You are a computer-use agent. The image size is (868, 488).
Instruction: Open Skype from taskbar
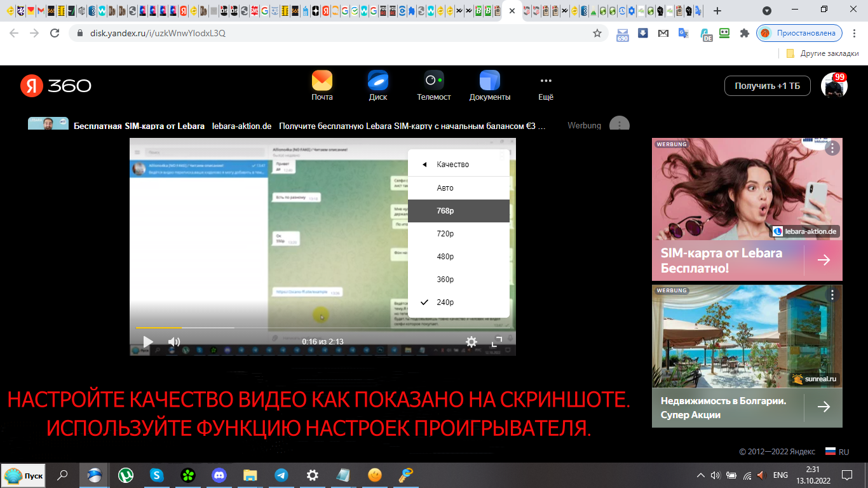(x=157, y=475)
